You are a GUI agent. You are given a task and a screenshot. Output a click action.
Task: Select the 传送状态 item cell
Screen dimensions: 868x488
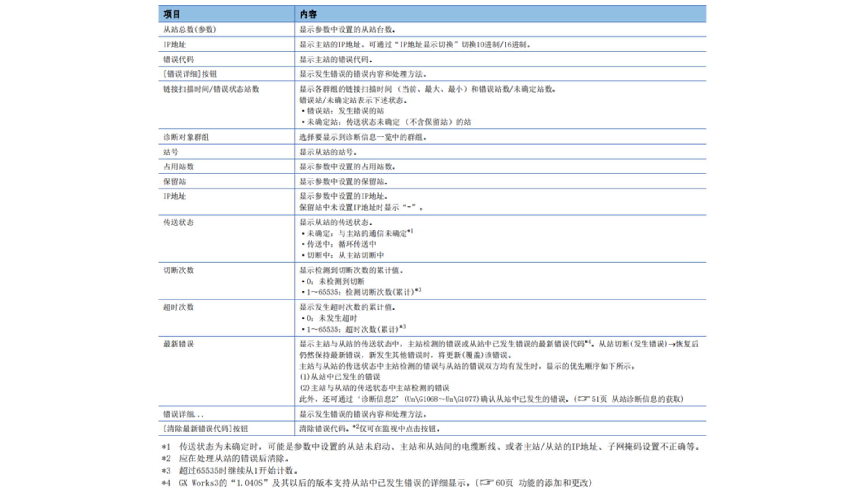(179, 222)
